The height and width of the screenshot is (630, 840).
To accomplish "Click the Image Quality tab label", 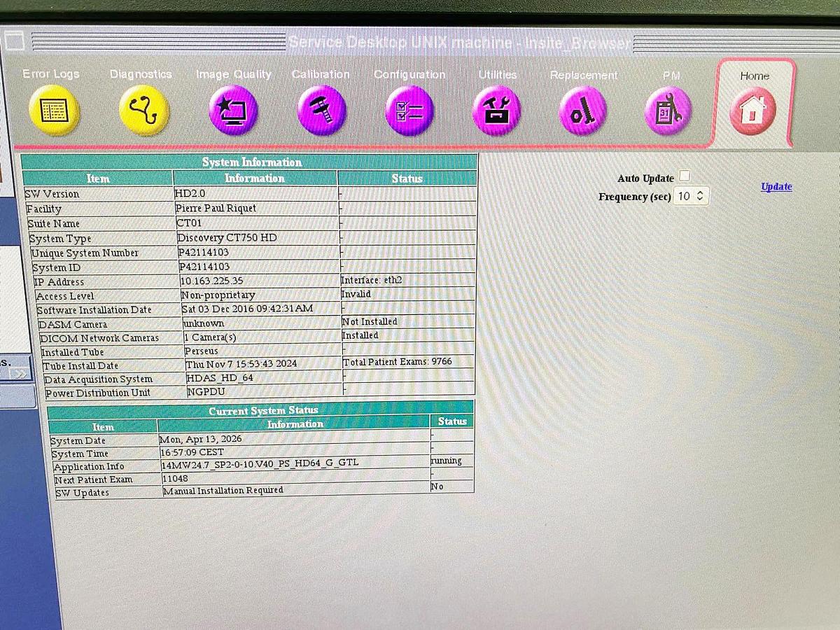I will (234, 74).
